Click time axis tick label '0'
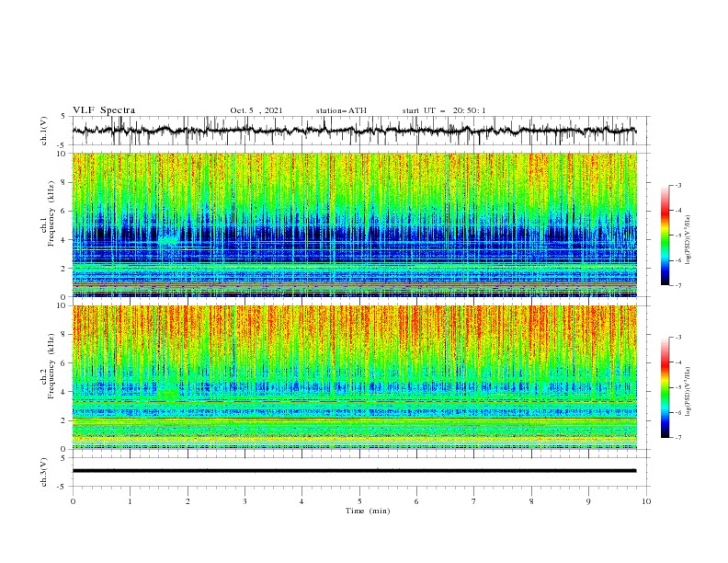The width and height of the screenshot is (728, 563). pos(73,501)
